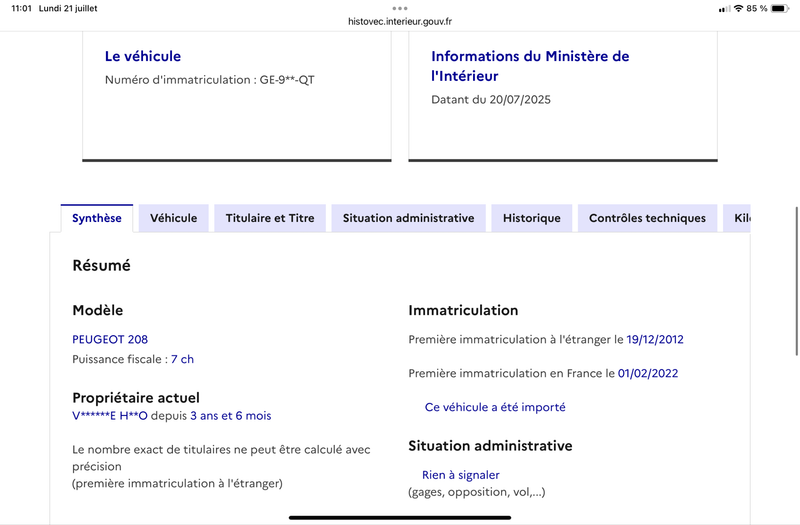Click the date 19/12/2012
800x525 pixels.
[x=655, y=339]
